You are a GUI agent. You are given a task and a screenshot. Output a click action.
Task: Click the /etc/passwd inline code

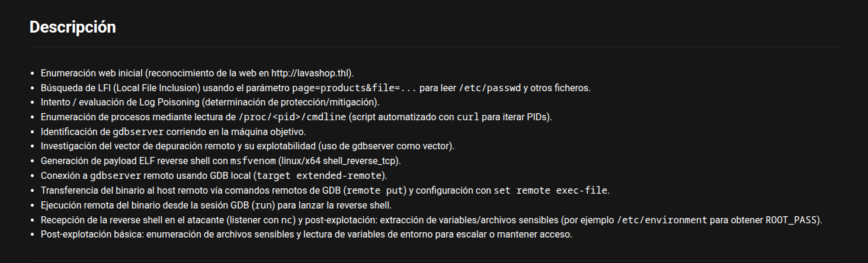pyautogui.click(x=489, y=88)
